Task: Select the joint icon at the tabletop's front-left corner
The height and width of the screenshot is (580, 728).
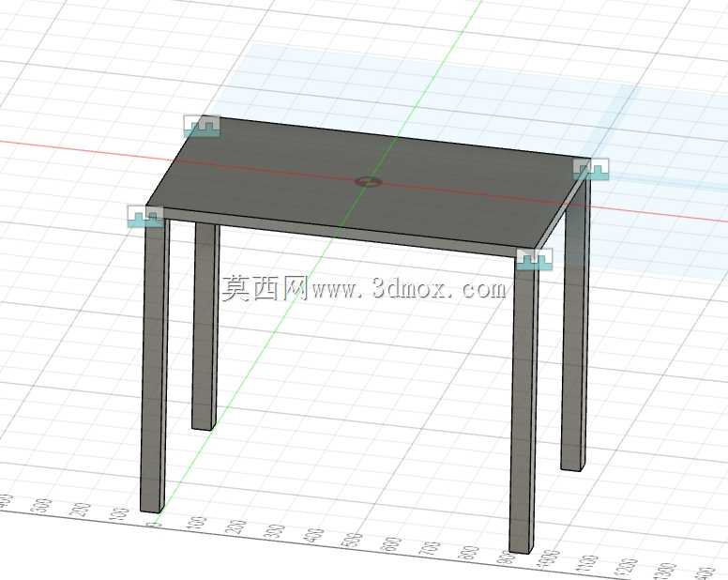Action: (x=145, y=217)
